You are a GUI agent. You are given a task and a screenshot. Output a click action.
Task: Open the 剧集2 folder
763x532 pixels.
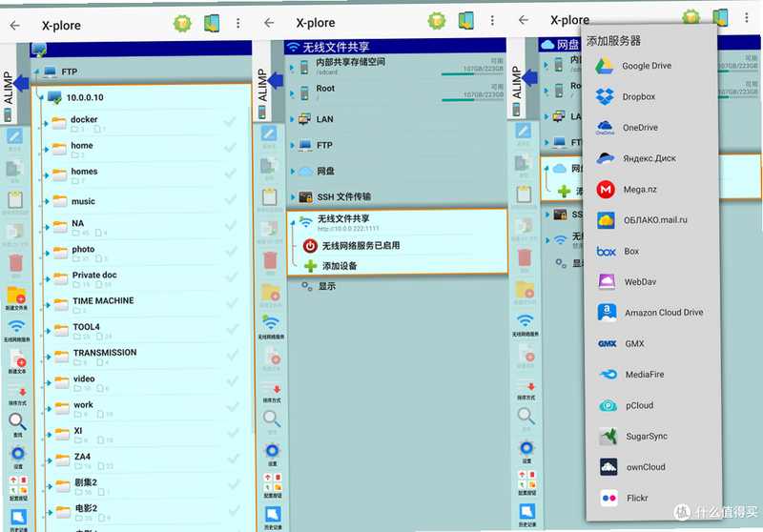pos(145,486)
